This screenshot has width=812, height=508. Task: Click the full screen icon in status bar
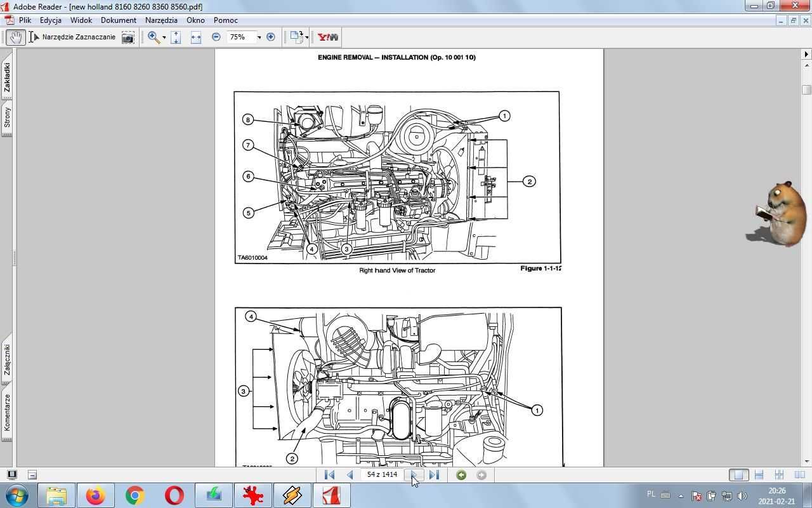11,474
